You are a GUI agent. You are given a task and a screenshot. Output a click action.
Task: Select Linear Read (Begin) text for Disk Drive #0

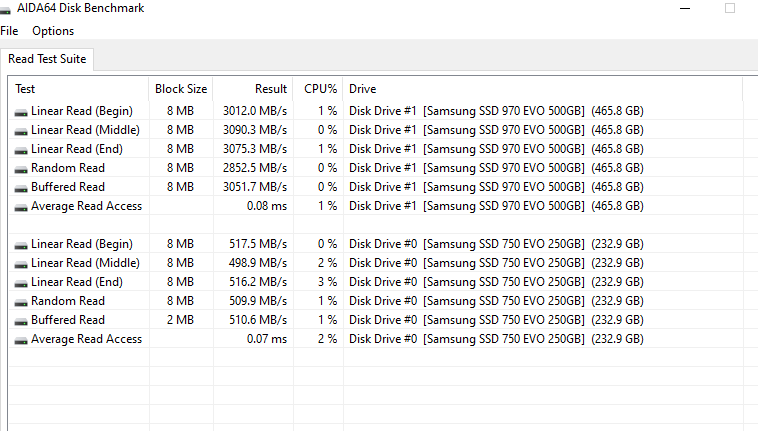tap(82, 244)
